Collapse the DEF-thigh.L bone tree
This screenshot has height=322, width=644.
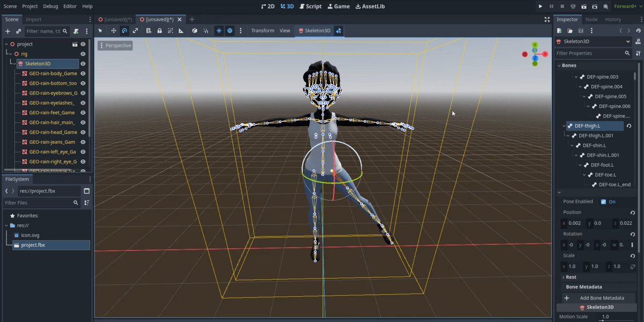click(x=564, y=126)
